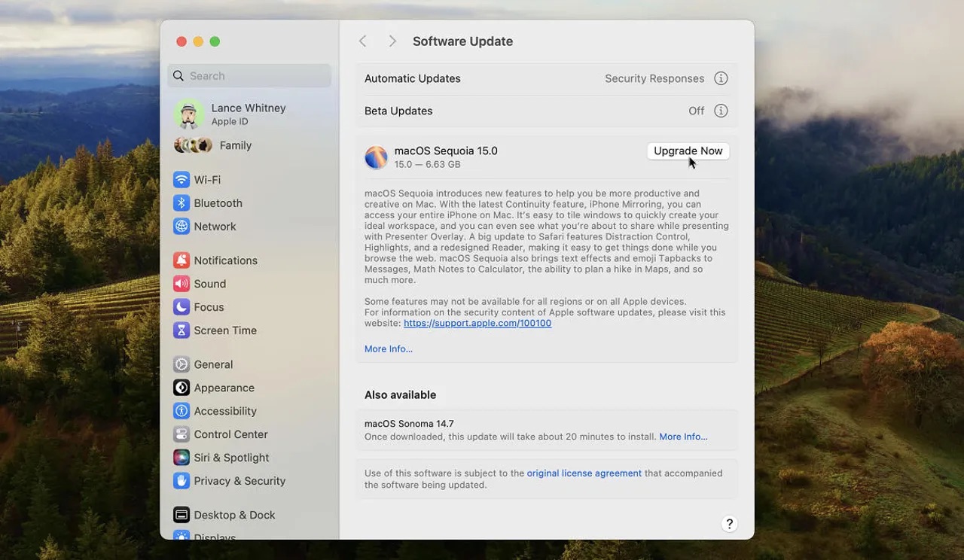
Task: Click the Also available heading
Action: (x=400, y=394)
